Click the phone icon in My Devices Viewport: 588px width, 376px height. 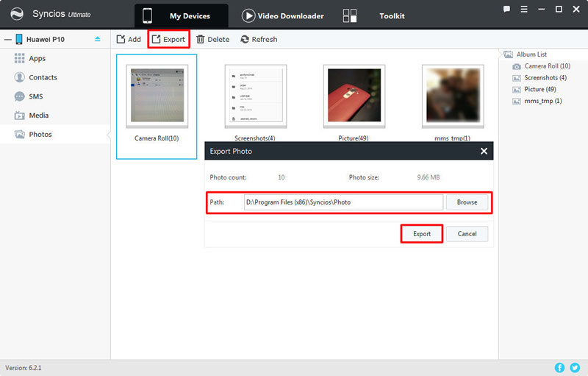pos(148,15)
